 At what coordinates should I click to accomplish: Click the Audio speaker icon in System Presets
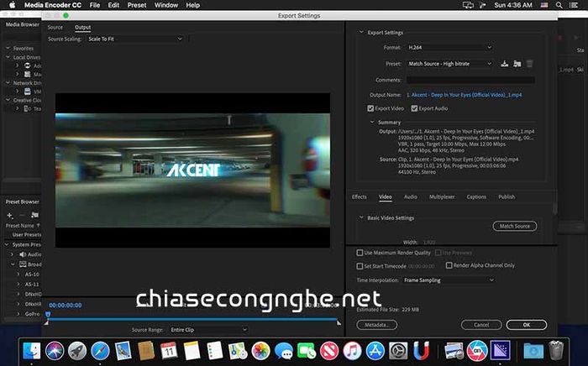coord(23,254)
